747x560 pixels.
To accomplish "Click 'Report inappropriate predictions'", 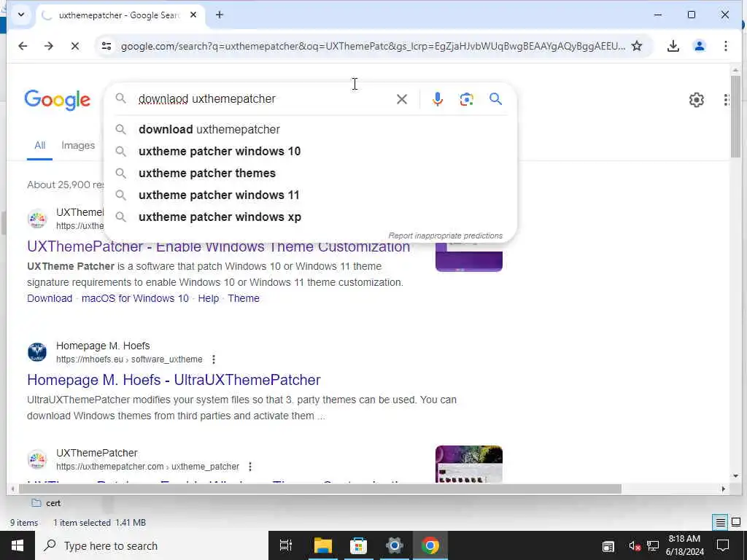I will [x=445, y=236].
